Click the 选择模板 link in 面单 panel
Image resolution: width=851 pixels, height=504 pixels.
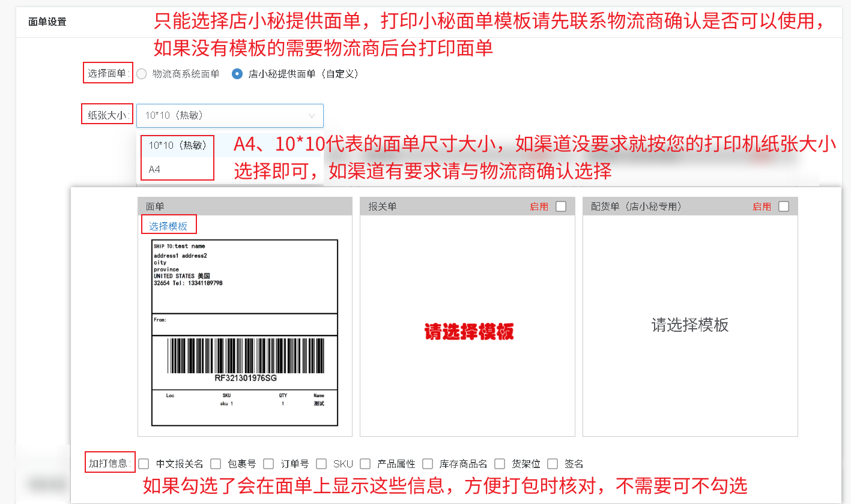click(x=168, y=226)
